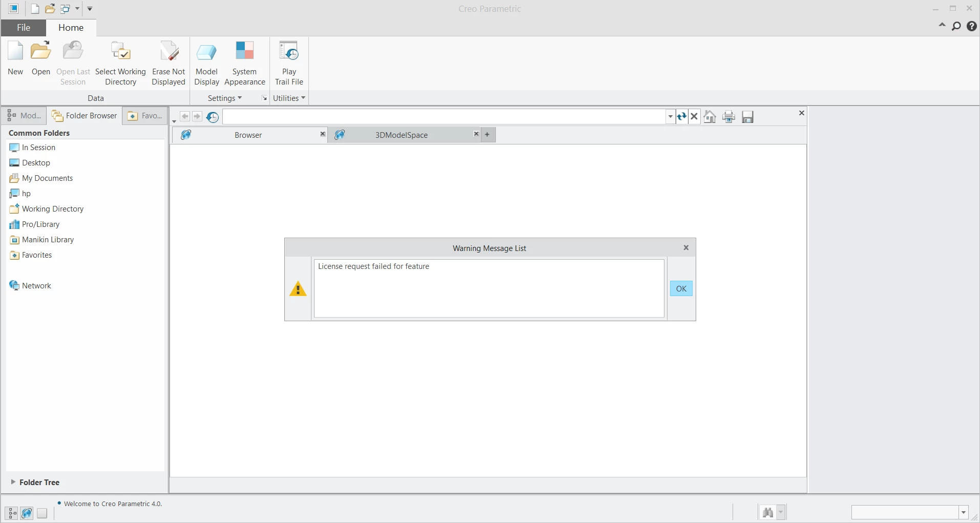980x523 pixels.
Task: Toggle full screen square icon in status bar
Action: pos(42,513)
